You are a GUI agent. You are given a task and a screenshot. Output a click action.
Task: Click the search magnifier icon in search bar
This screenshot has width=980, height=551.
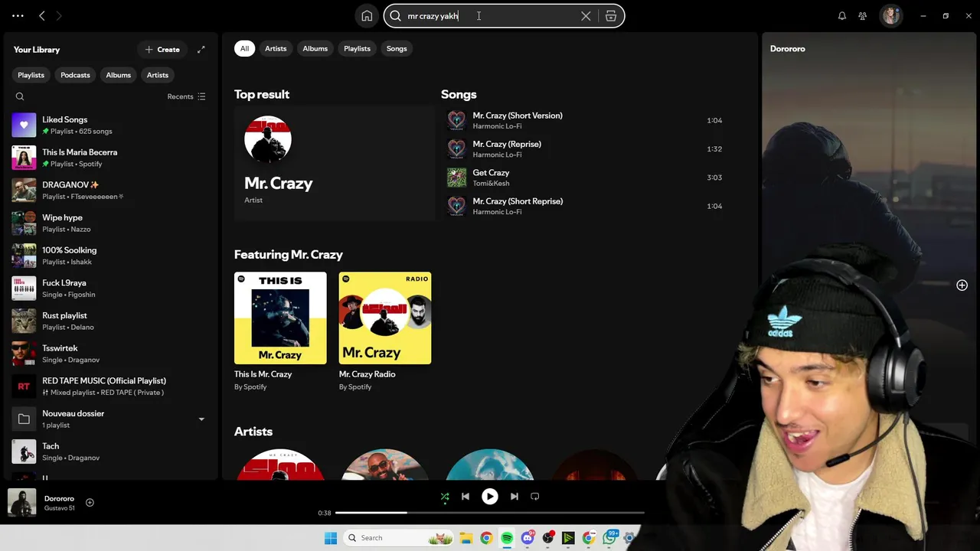click(x=396, y=16)
